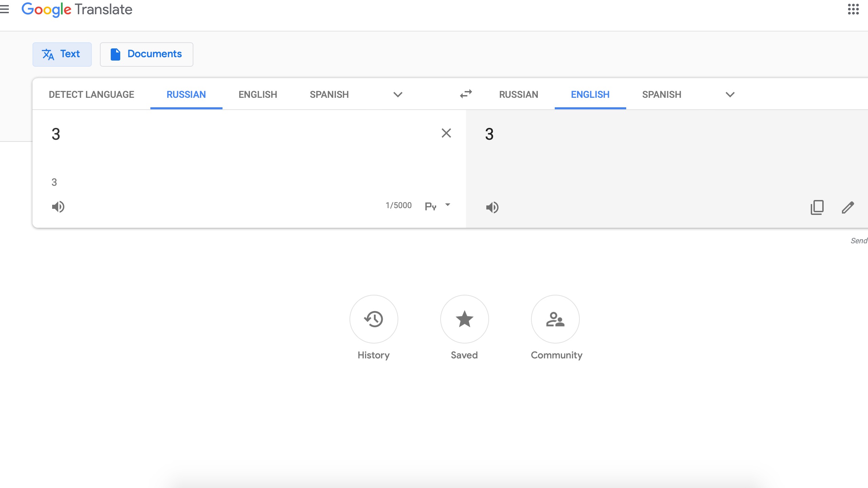Expand more target languages list
The width and height of the screenshot is (868, 488).
[730, 94]
